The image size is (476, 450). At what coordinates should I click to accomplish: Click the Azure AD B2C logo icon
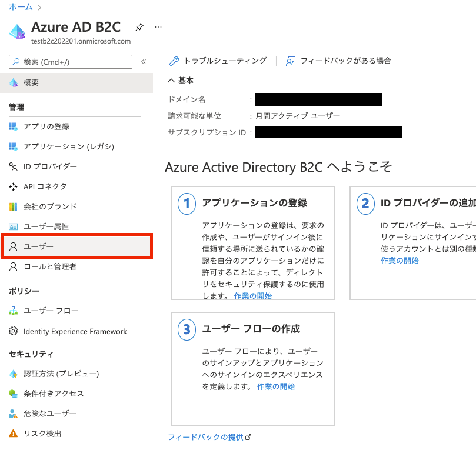click(17, 32)
